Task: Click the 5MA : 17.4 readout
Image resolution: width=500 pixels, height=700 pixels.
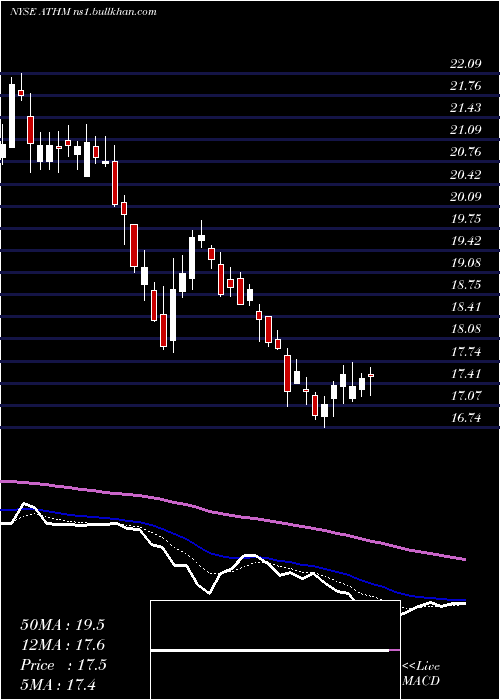Action: point(58,684)
